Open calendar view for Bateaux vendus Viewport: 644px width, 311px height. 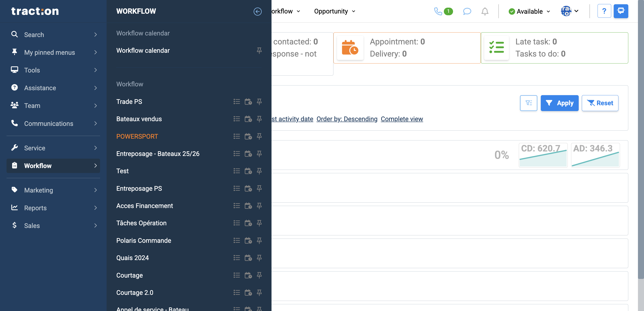click(x=248, y=119)
